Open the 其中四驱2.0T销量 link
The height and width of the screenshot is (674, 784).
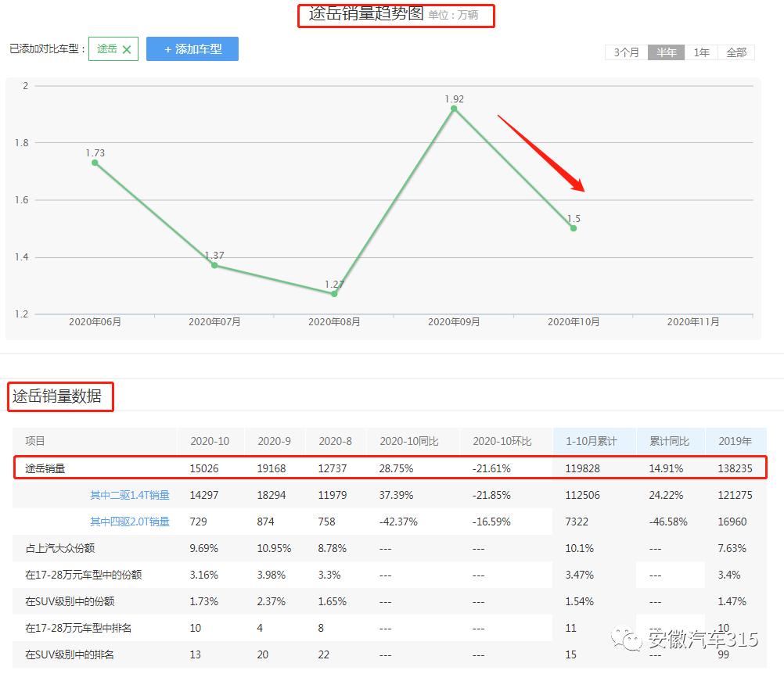[x=129, y=522]
